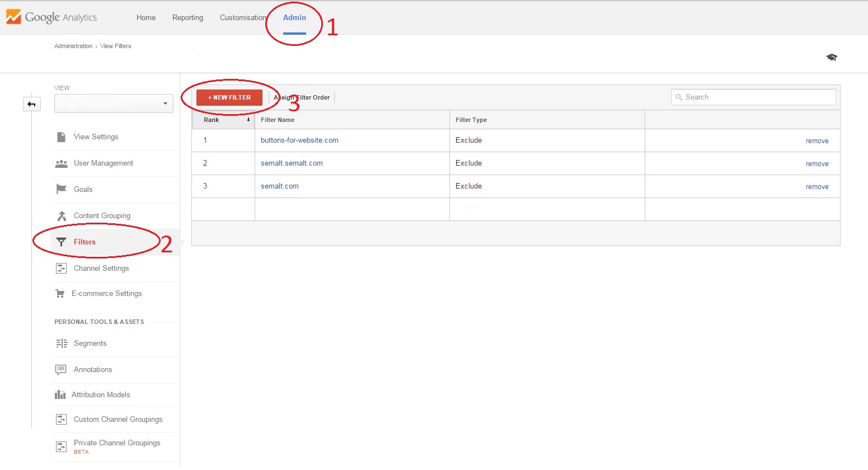Remove the semalt.semalt.com filter
The height and width of the screenshot is (470, 868).
click(817, 164)
